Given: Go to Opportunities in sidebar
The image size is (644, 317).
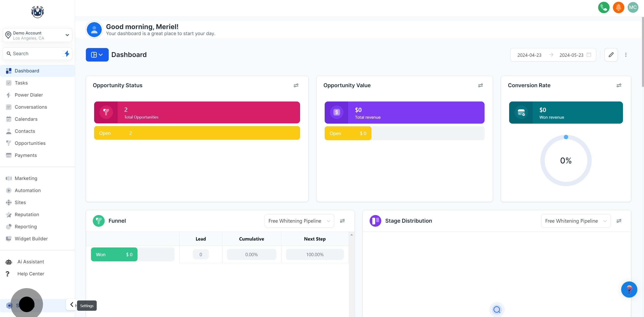Looking at the screenshot, I should (x=30, y=143).
